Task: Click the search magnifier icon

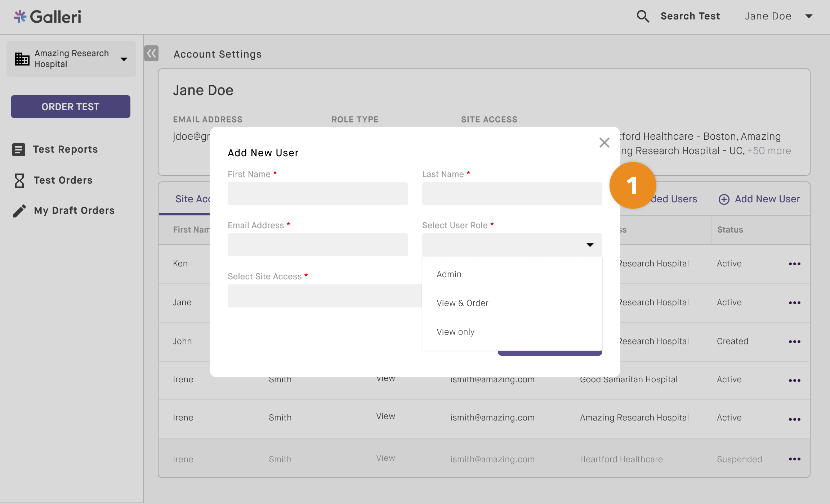Action: coord(643,16)
